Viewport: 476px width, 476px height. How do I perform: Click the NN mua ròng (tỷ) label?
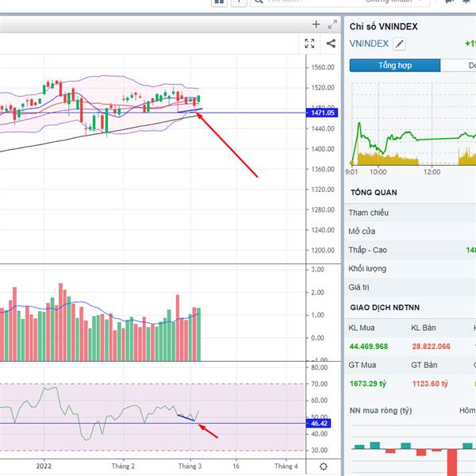coord(380,411)
